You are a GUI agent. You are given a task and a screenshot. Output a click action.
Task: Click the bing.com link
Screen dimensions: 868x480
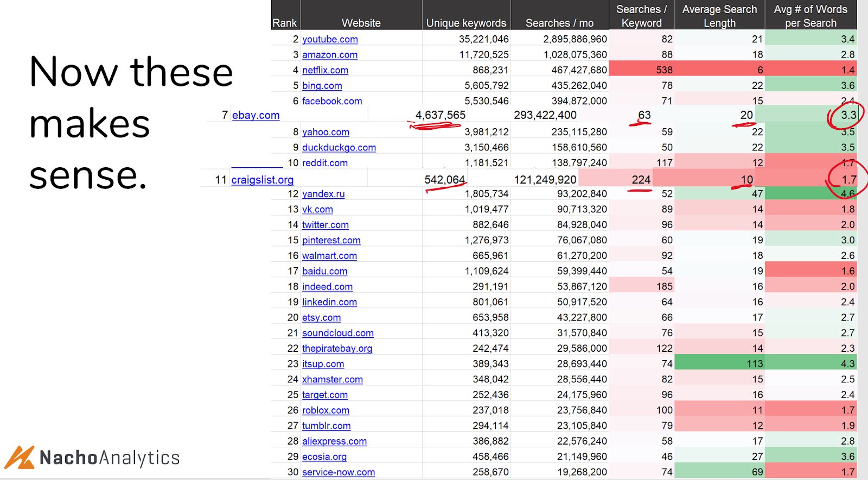tap(322, 86)
